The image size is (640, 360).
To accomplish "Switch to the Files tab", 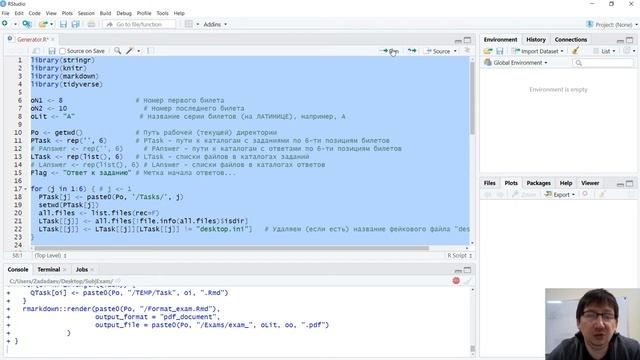I will coord(489,183).
